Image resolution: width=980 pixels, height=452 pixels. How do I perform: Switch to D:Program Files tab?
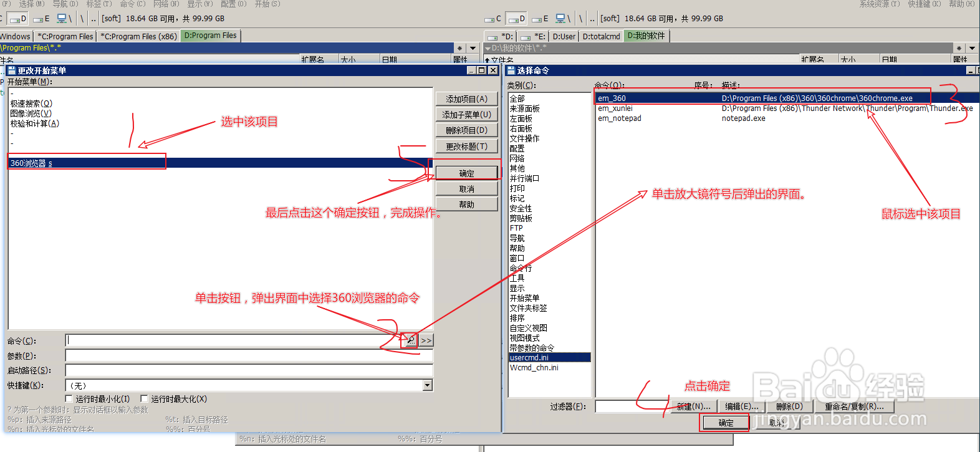(x=210, y=36)
